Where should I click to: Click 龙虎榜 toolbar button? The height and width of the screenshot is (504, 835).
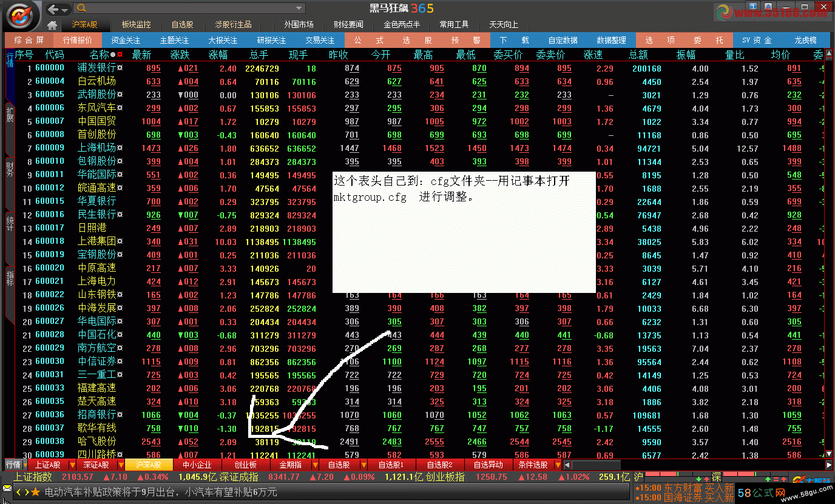pyautogui.click(x=805, y=40)
